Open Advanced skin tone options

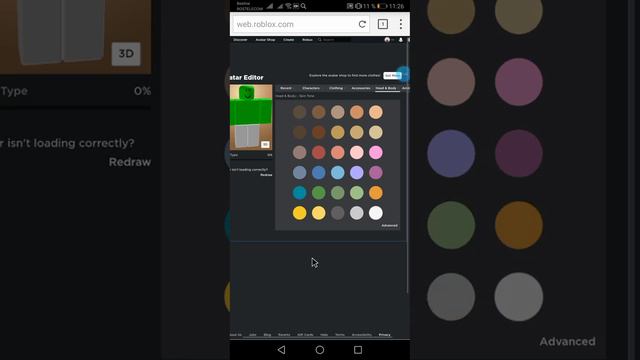click(389, 225)
